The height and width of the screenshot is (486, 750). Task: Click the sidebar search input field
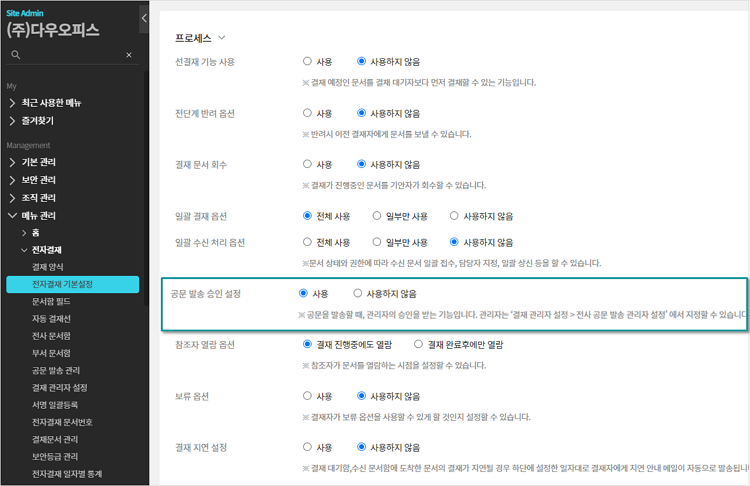(70, 55)
